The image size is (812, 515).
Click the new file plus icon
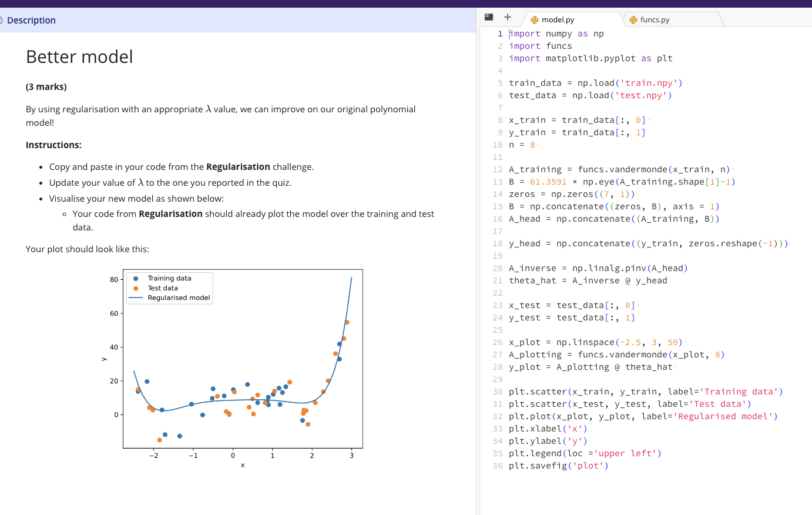(x=507, y=17)
